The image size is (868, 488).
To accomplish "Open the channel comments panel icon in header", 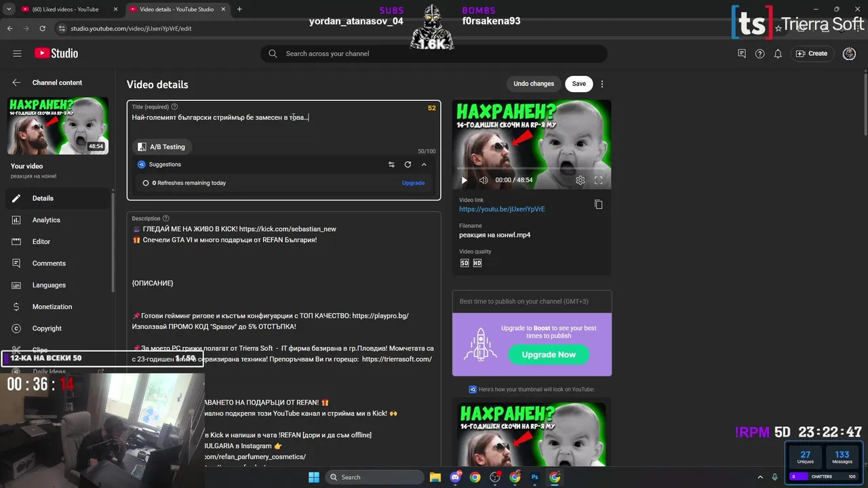I will click(x=742, y=54).
